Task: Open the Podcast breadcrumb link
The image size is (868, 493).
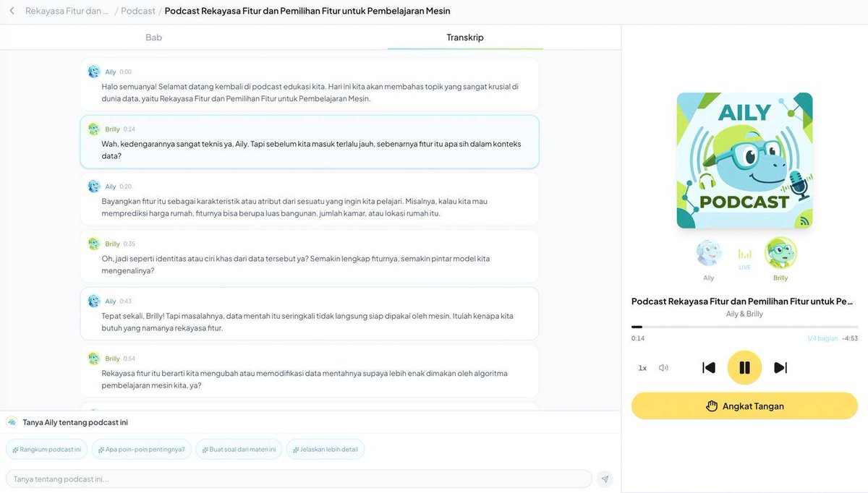Action: coord(138,11)
